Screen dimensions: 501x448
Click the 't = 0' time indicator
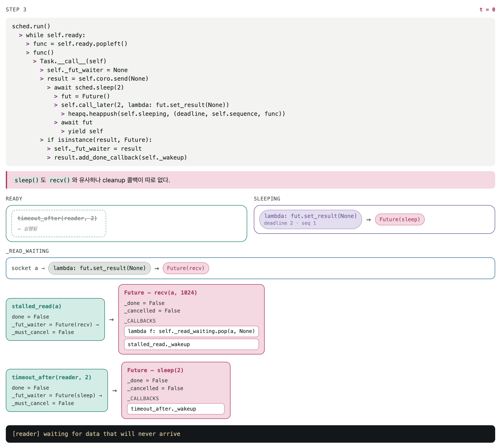(487, 10)
